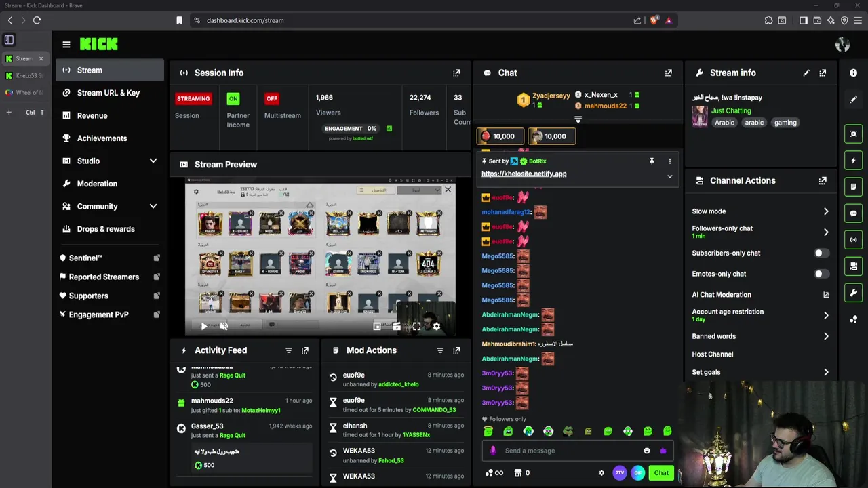Reload the page in Brave
The image size is (868, 488).
[x=37, y=20]
